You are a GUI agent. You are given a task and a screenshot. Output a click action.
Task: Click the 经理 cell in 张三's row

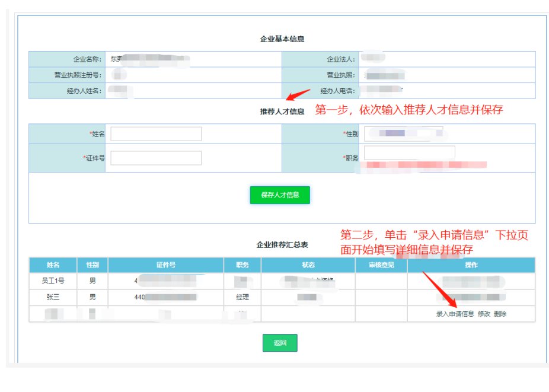pos(242,297)
